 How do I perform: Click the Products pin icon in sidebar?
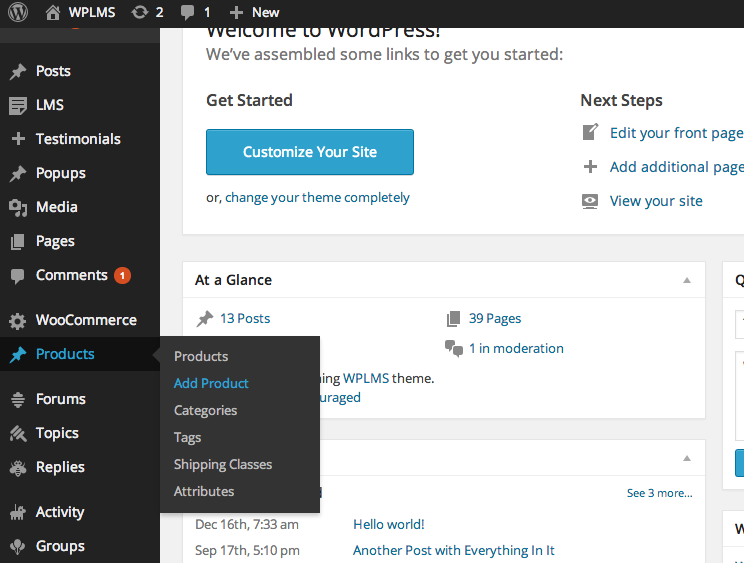[x=18, y=354]
